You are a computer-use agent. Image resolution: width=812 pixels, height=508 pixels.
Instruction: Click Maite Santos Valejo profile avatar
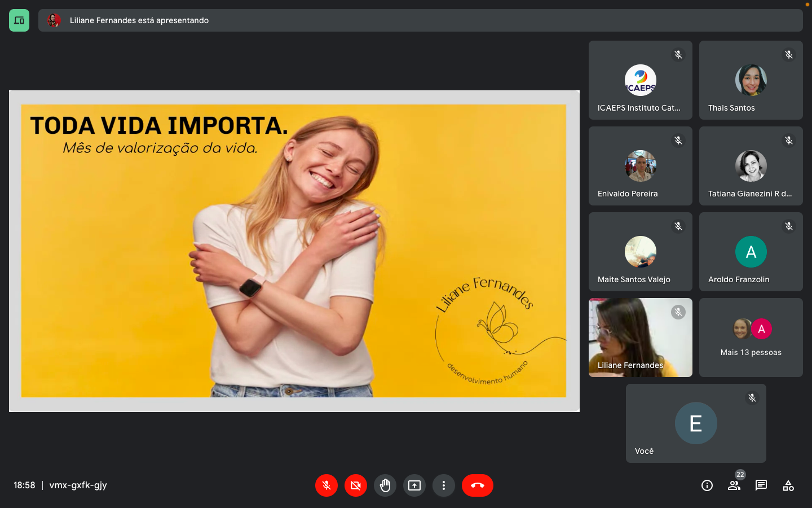point(641,252)
